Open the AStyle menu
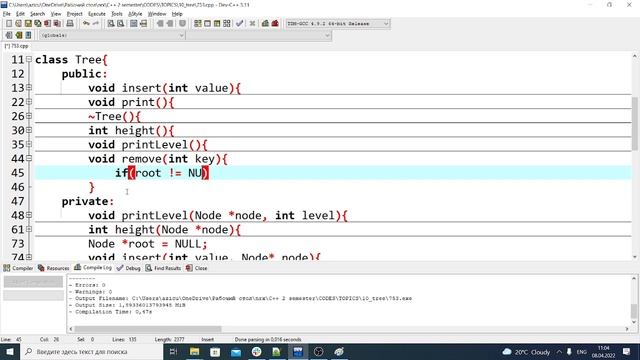The image size is (640, 360). tap(135, 14)
